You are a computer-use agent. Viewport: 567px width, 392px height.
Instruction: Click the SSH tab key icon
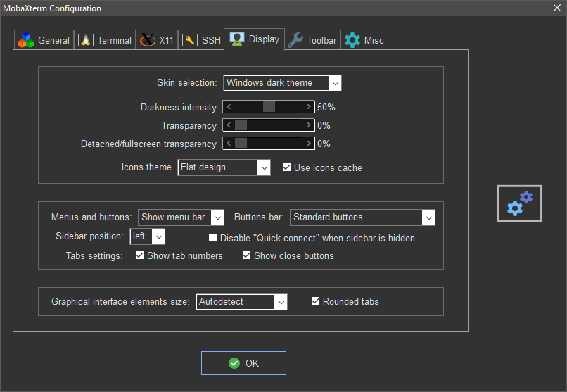pos(190,40)
